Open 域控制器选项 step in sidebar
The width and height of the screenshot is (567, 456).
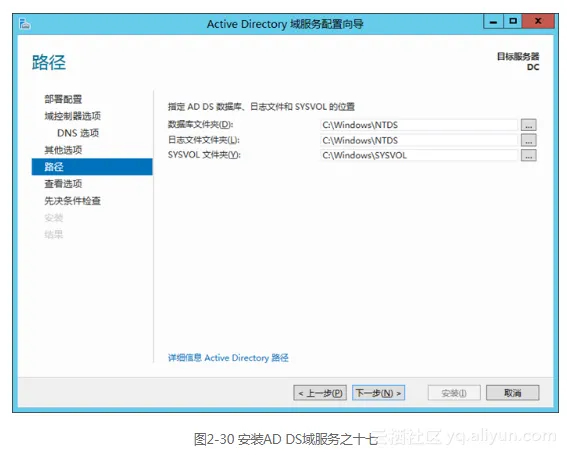pos(72,116)
